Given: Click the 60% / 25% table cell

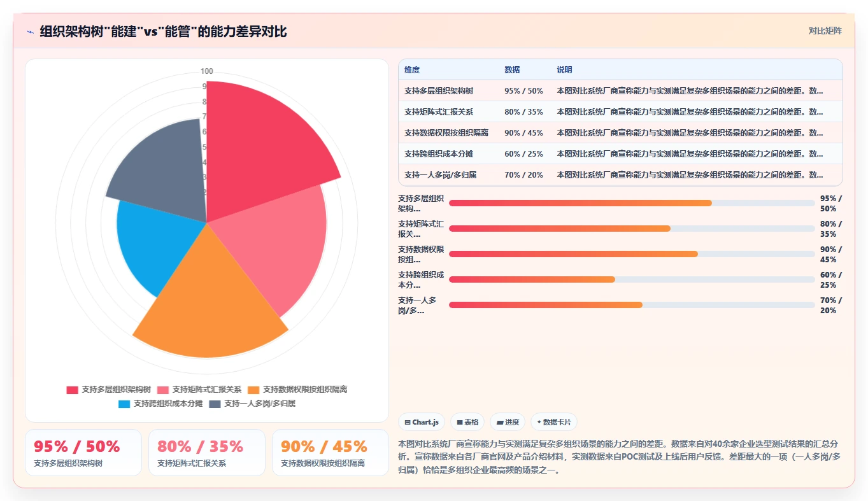Looking at the screenshot, I should click(523, 154).
